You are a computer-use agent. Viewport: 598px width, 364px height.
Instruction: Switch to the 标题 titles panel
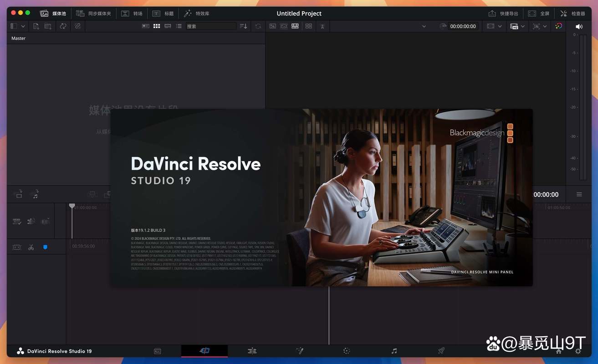pyautogui.click(x=163, y=14)
